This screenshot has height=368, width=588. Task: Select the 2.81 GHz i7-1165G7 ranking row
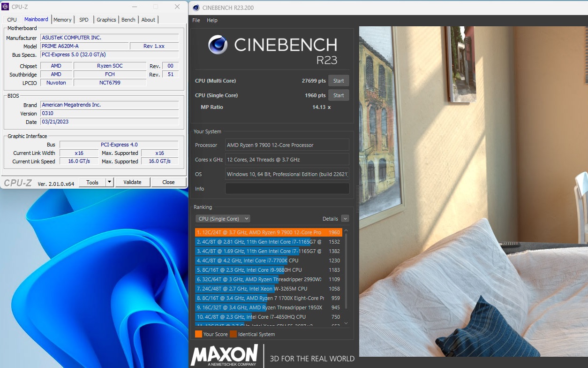point(269,242)
